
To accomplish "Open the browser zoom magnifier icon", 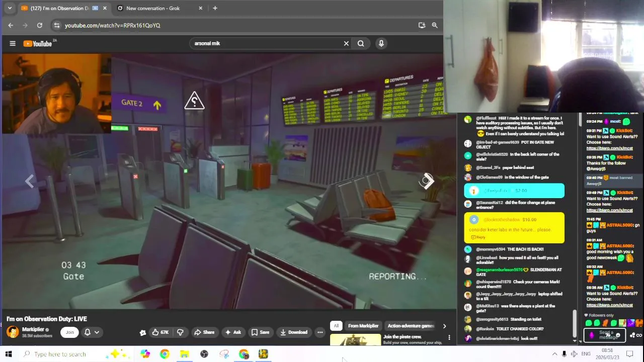I will pos(435,25).
